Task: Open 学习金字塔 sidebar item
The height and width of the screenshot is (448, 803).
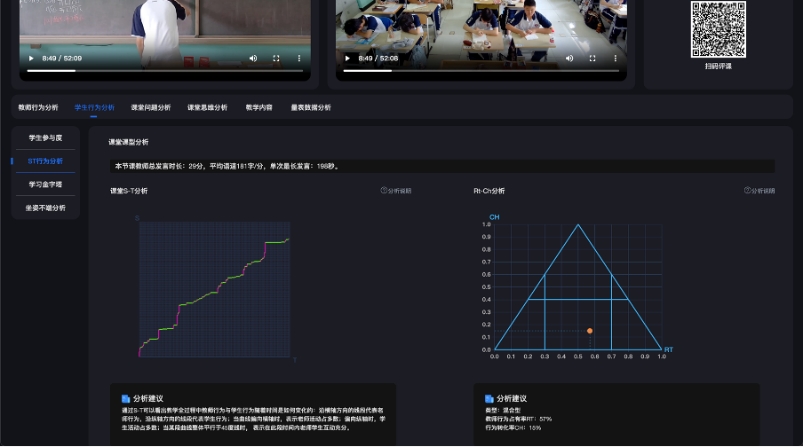Action: pyautogui.click(x=45, y=185)
